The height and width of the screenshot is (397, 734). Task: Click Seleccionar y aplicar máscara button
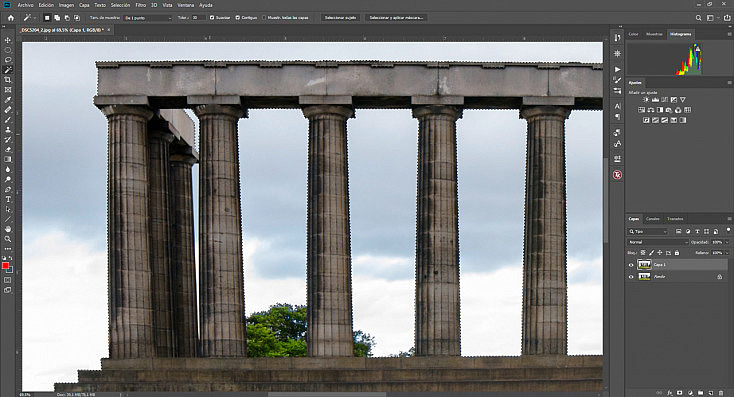coord(396,18)
